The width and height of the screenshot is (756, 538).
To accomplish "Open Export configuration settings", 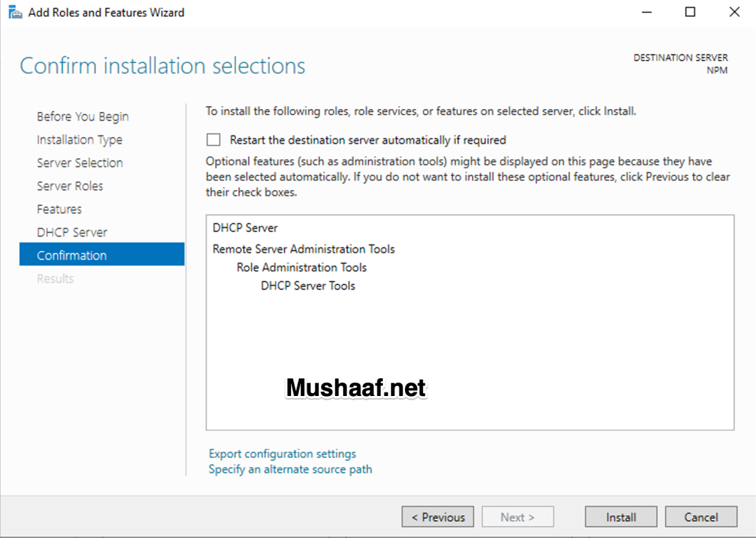I will 282,453.
